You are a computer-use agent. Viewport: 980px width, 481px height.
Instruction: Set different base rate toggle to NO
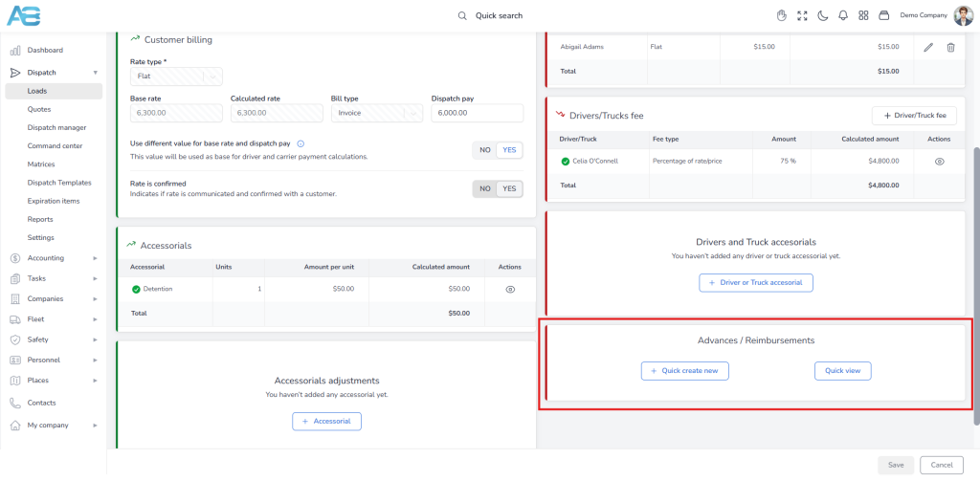(484, 150)
